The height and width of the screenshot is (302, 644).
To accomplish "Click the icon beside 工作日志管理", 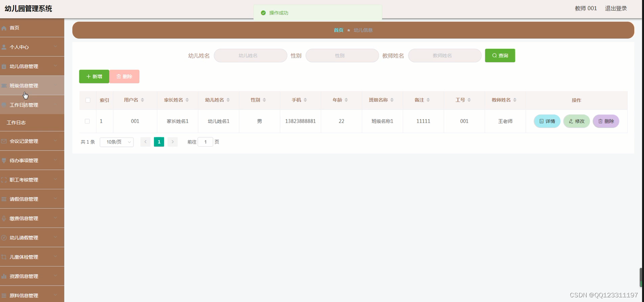I will pyautogui.click(x=4, y=105).
